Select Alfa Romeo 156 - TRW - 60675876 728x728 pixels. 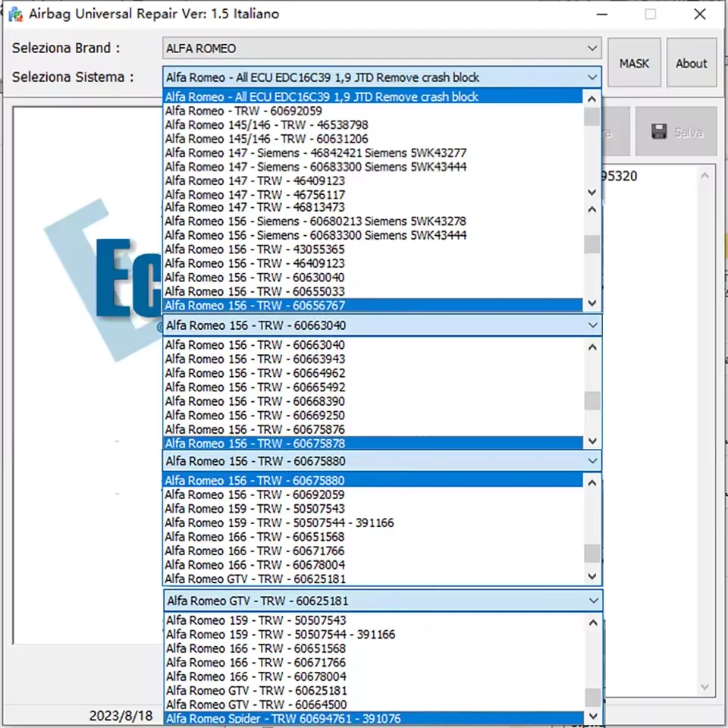[373, 429]
